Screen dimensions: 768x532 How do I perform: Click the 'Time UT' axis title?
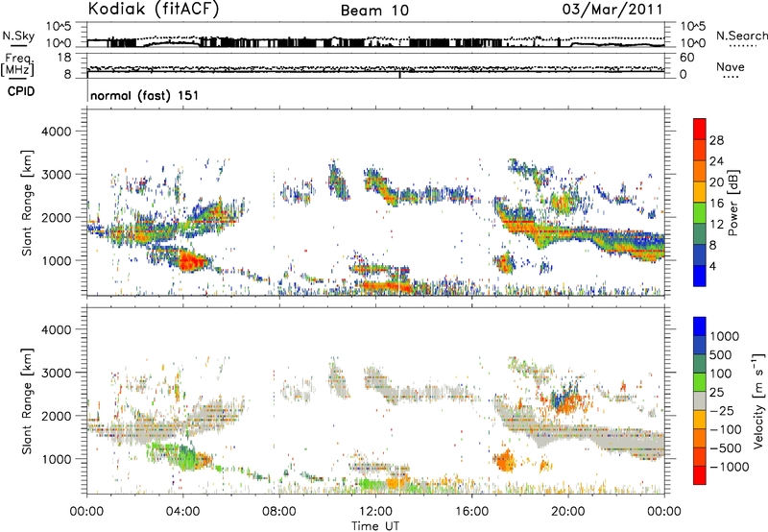(x=374, y=523)
